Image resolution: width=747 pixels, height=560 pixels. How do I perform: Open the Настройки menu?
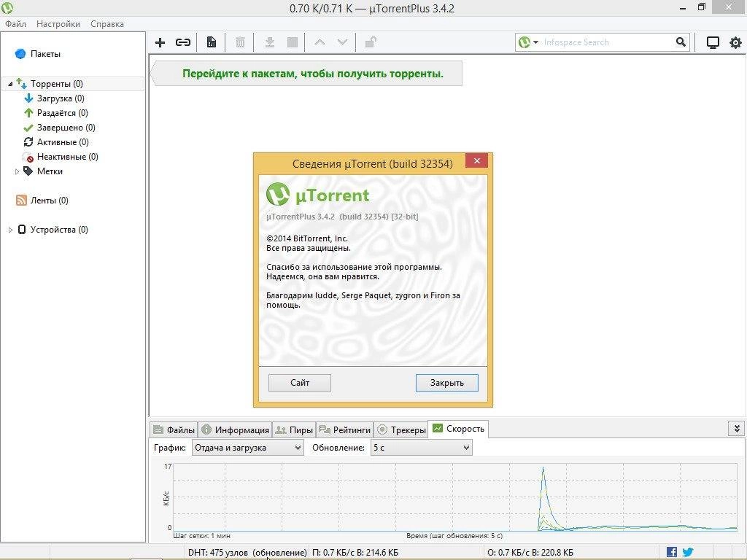point(58,24)
